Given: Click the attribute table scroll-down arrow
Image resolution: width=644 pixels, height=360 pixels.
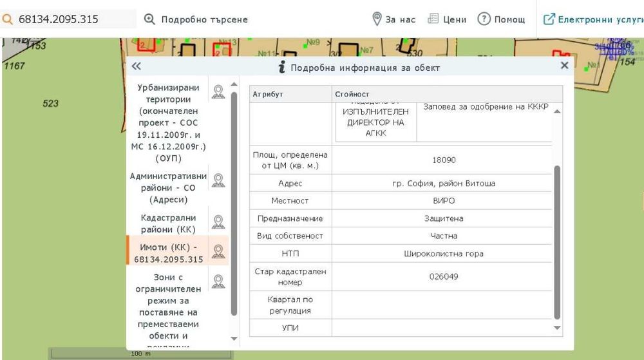Looking at the screenshot, I should coord(557,328).
